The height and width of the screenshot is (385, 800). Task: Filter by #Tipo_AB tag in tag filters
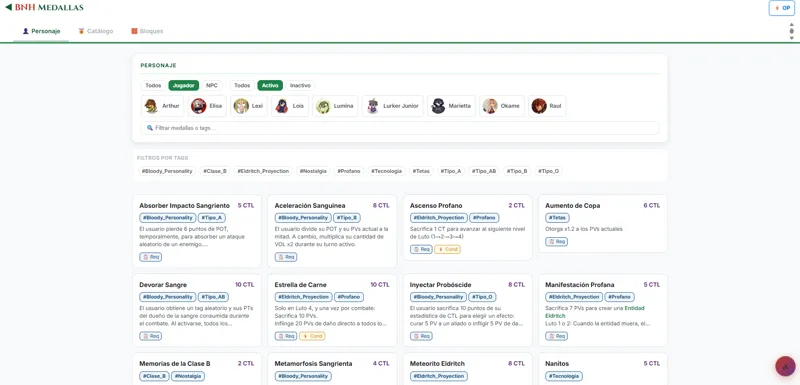(x=484, y=171)
